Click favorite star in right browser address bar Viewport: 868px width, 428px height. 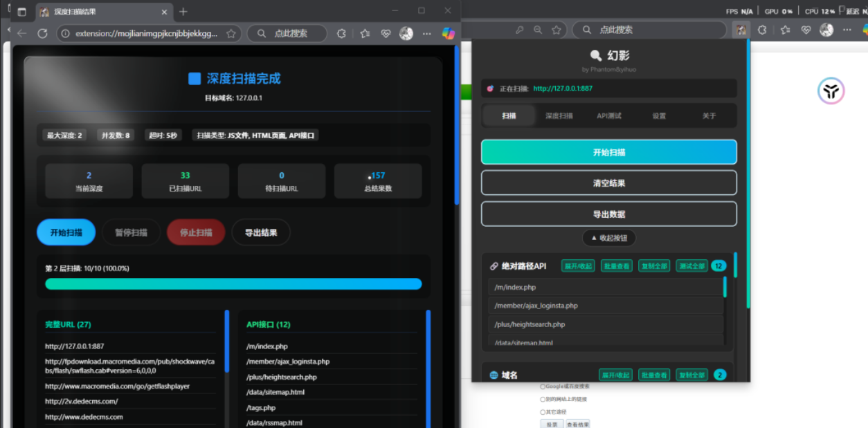click(x=557, y=30)
